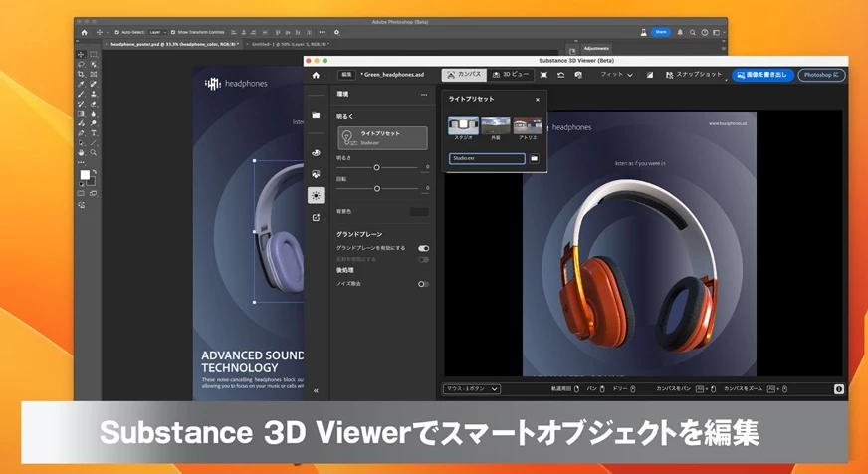Select the Type tool in Photoshop
Viewport: 868px width, 474px height.
[93, 133]
